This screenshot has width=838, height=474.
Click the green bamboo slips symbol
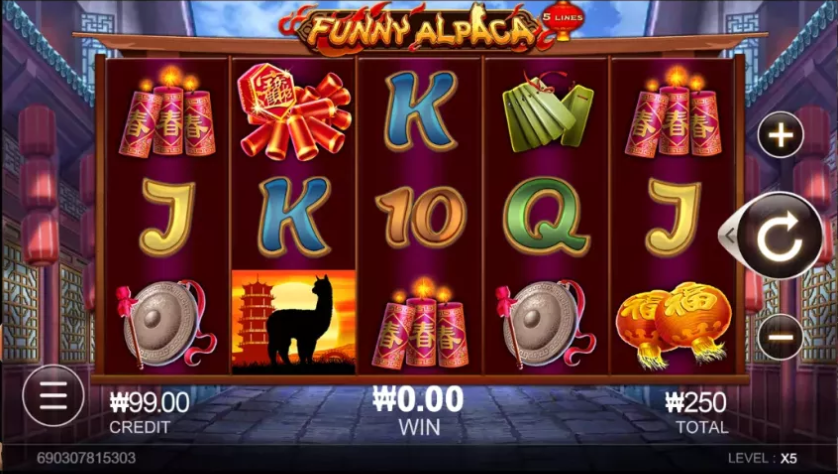[546, 113]
